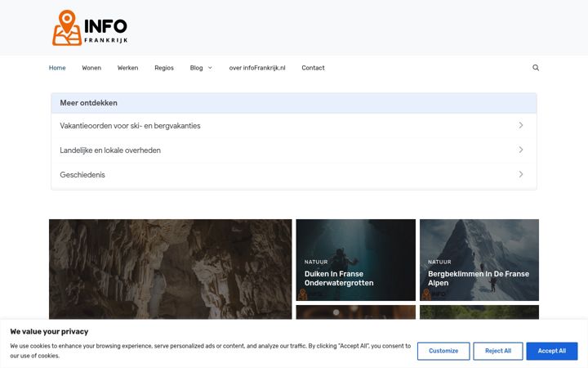Image resolution: width=588 pixels, height=368 pixels.
Task: Open Bergbeklimmen In De Franse Alpen article
Action: click(x=478, y=278)
